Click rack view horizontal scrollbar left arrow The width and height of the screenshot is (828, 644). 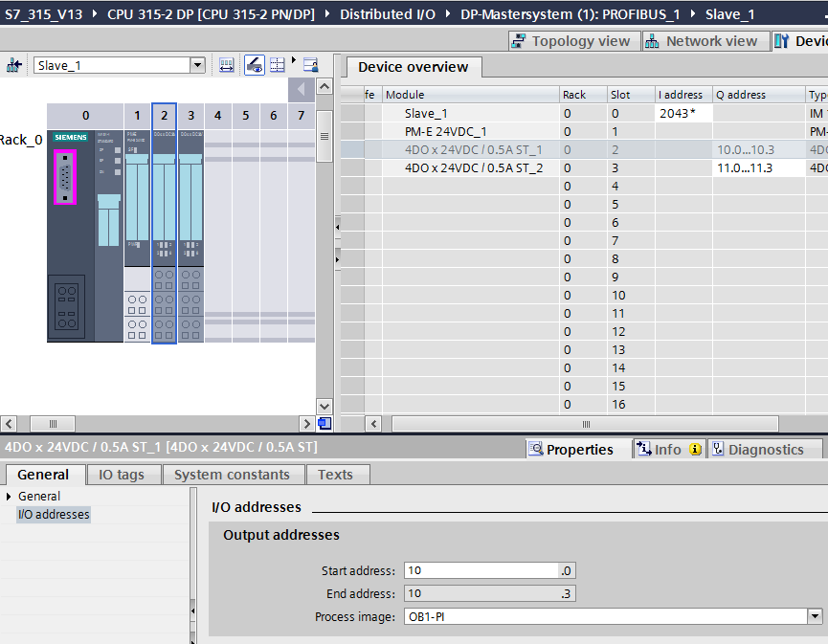click(x=9, y=423)
